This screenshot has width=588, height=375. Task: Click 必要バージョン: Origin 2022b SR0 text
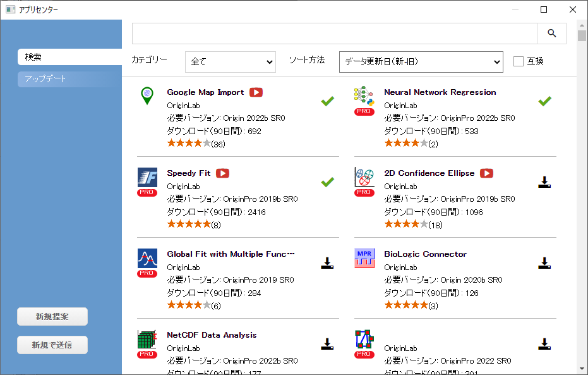[x=226, y=118]
